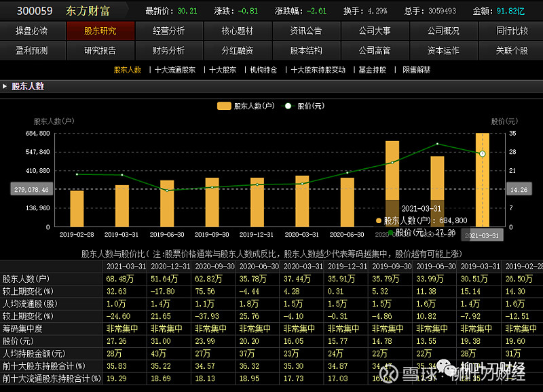Jump to 十大股东持股变动 section

point(318,70)
